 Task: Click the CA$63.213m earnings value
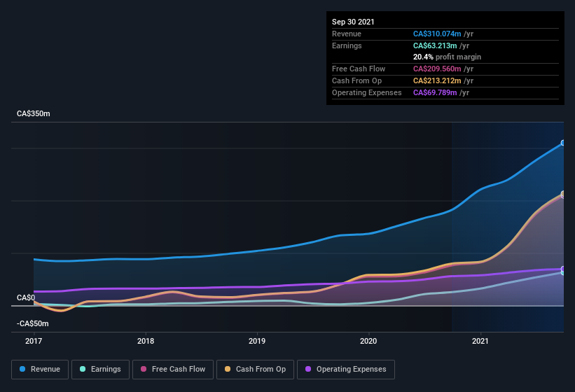[x=435, y=45]
